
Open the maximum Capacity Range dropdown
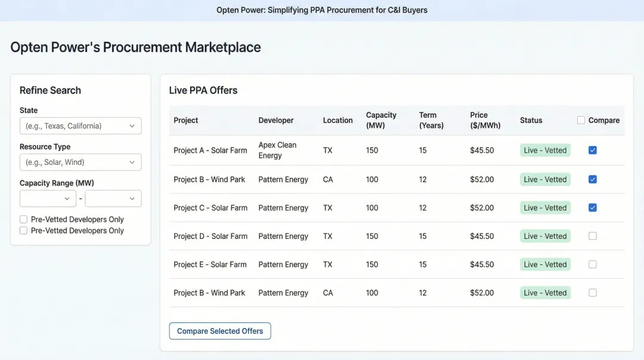(113, 198)
